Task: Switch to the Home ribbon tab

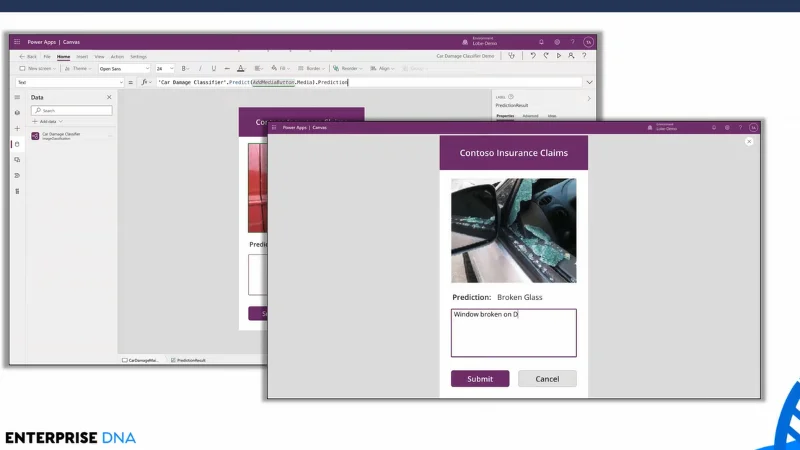Action: [63, 57]
